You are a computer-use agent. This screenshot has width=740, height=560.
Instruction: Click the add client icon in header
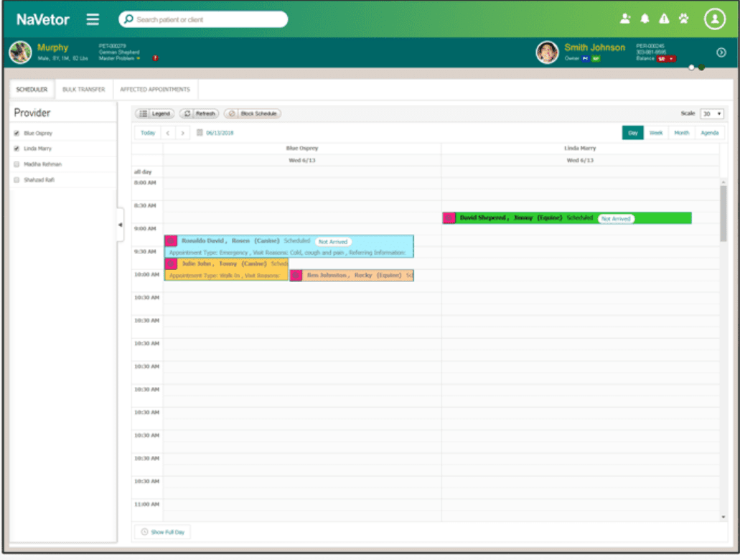(x=627, y=19)
